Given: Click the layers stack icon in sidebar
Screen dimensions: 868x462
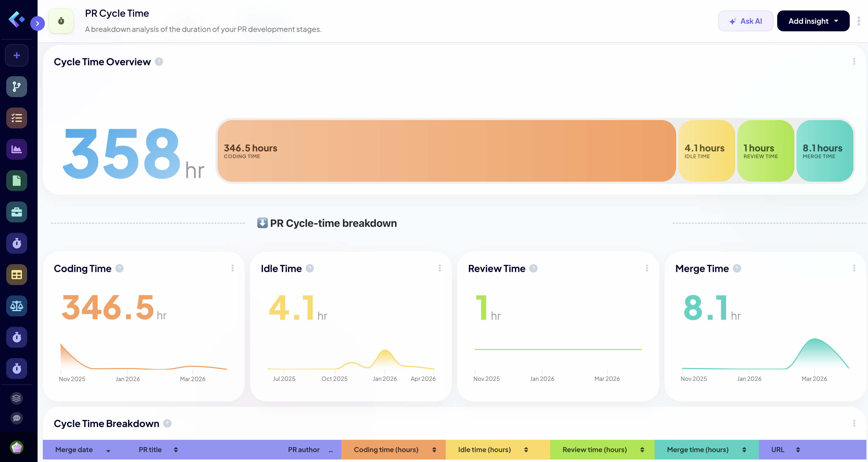Looking at the screenshot, I should coord(16,398).
